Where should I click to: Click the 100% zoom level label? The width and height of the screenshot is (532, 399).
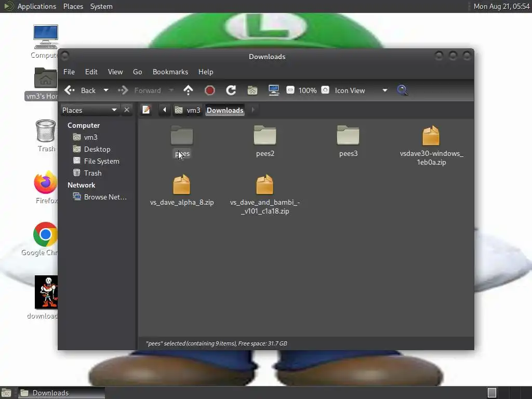pyautogui.click(x=308, y=90)
